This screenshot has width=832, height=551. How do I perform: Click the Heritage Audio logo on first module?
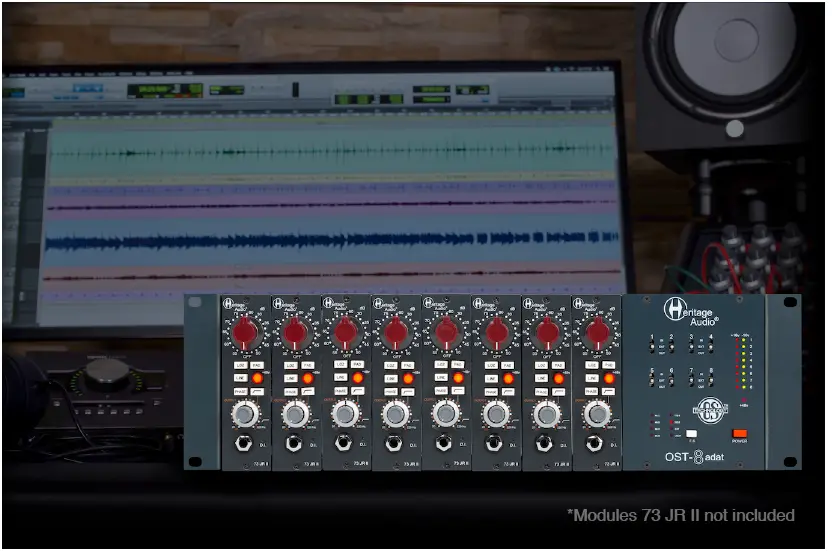click(x=234, y=305)
